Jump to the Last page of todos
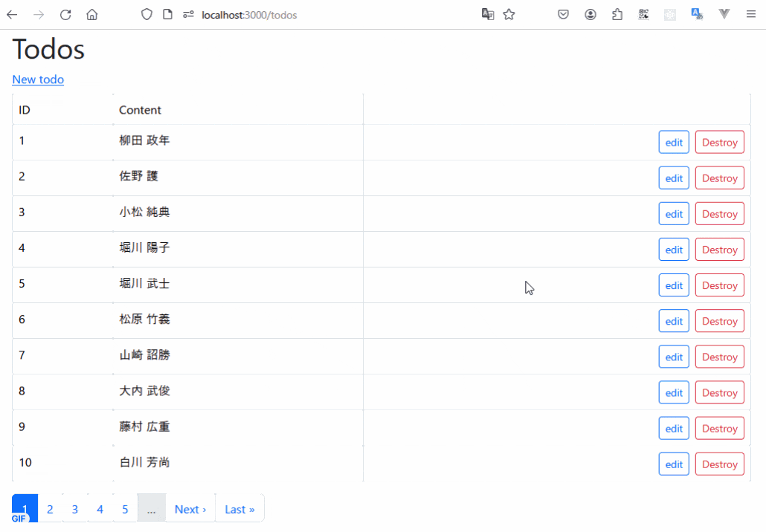The image size is (766, 532). 239,509
